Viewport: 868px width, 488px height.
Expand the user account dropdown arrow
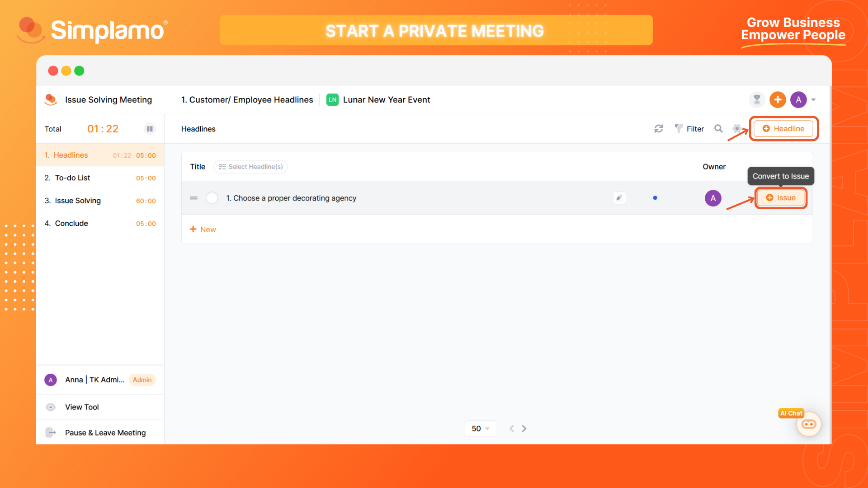813,100
